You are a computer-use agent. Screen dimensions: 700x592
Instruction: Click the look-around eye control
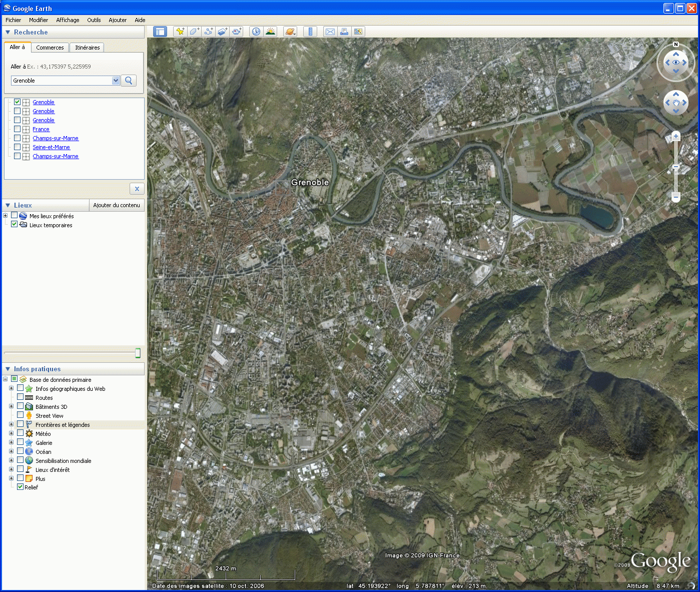[676, 63]
